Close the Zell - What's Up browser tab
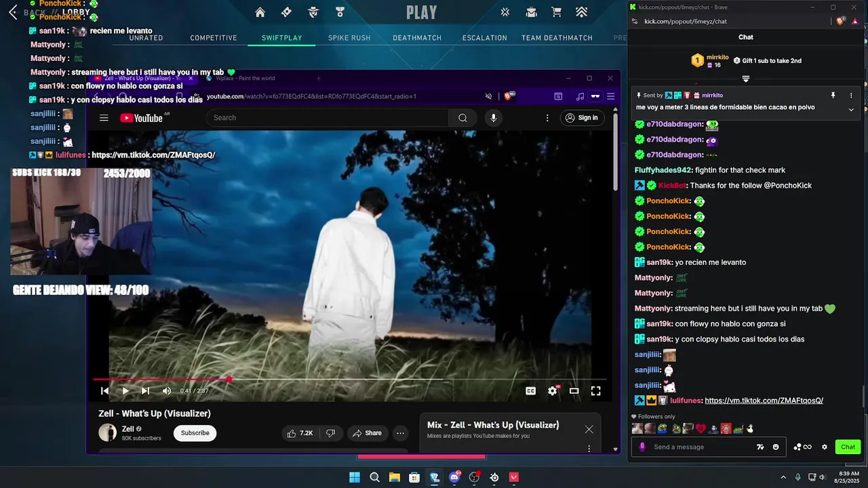 (191, 78)
